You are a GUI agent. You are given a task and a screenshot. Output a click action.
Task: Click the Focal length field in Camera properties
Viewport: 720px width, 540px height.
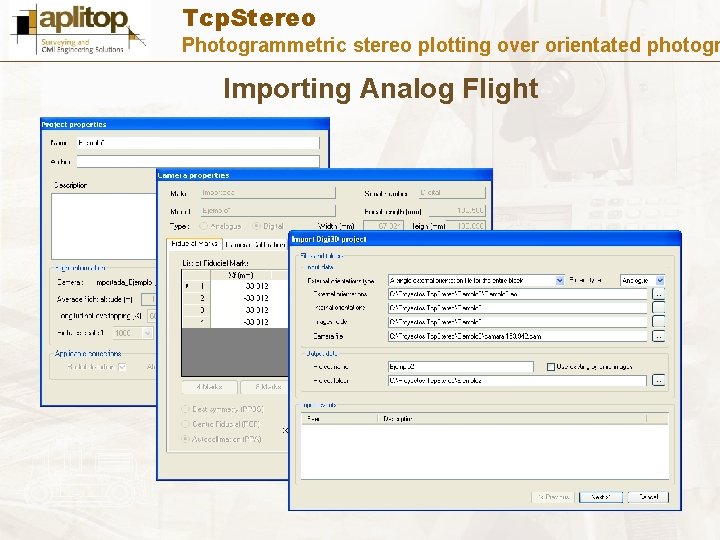[x=456, y=211]
